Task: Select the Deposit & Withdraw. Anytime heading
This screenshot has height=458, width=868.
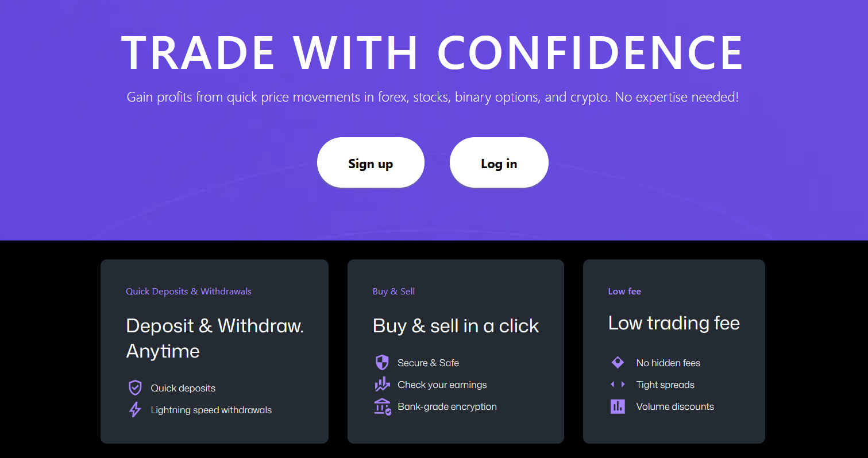Action: [214, 338]
